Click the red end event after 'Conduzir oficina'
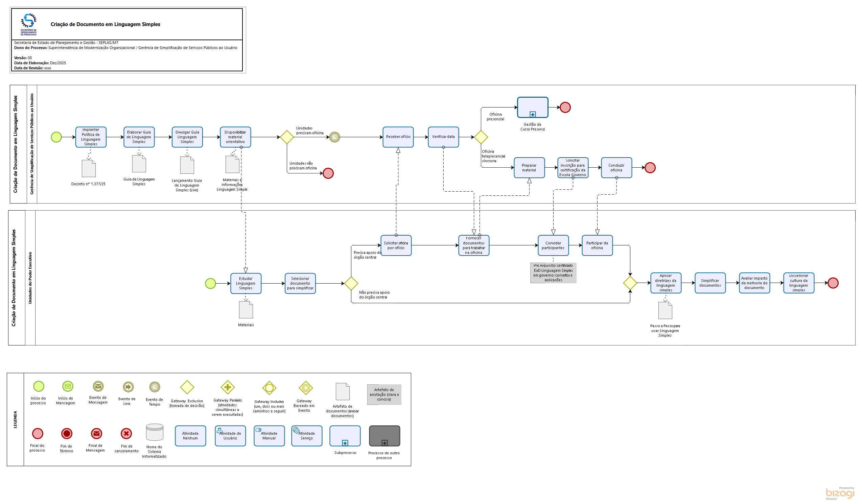 650,168
